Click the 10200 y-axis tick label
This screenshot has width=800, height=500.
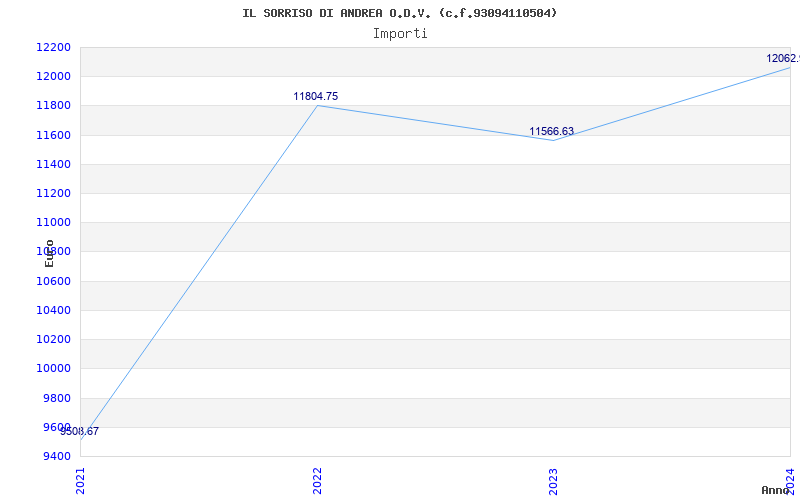[53, 339]
